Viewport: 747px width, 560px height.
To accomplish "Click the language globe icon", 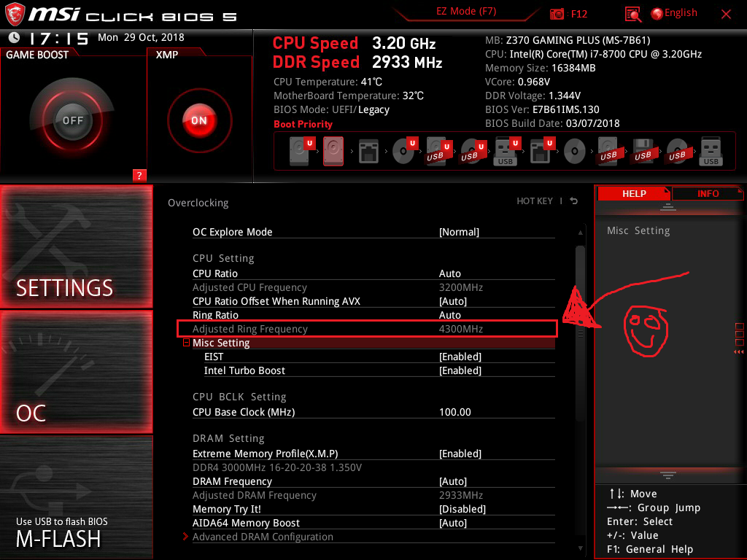I will [657, 14].
